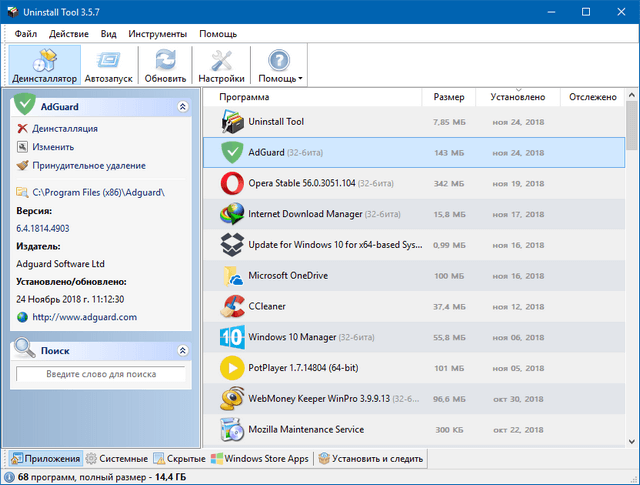Click the Деинсталлятор toolbar icon
The height and width of the screenshot is (485, 640).
pos(45,65)
